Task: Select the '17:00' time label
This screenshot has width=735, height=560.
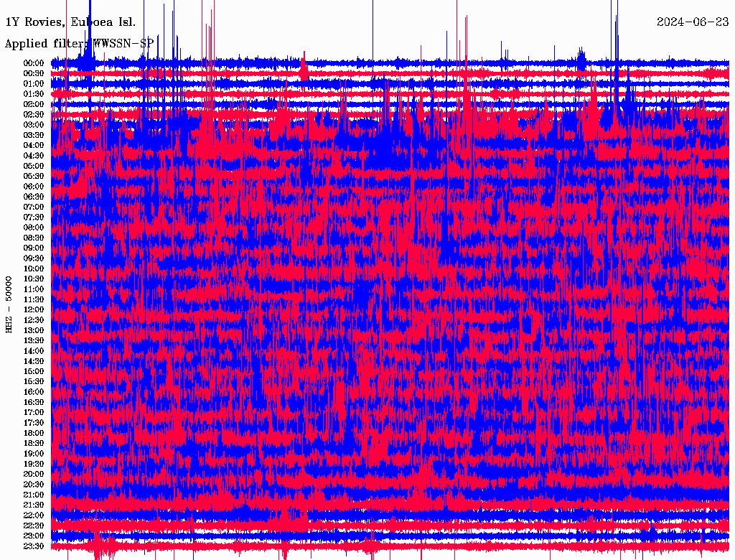Action: [34, 413]
